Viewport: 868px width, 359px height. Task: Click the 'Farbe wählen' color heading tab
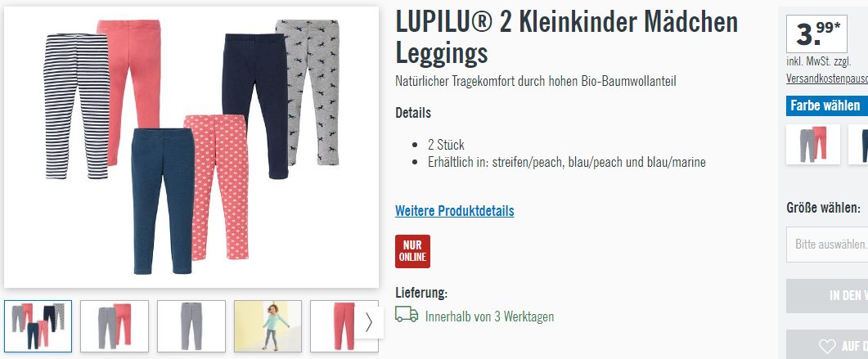827,105
